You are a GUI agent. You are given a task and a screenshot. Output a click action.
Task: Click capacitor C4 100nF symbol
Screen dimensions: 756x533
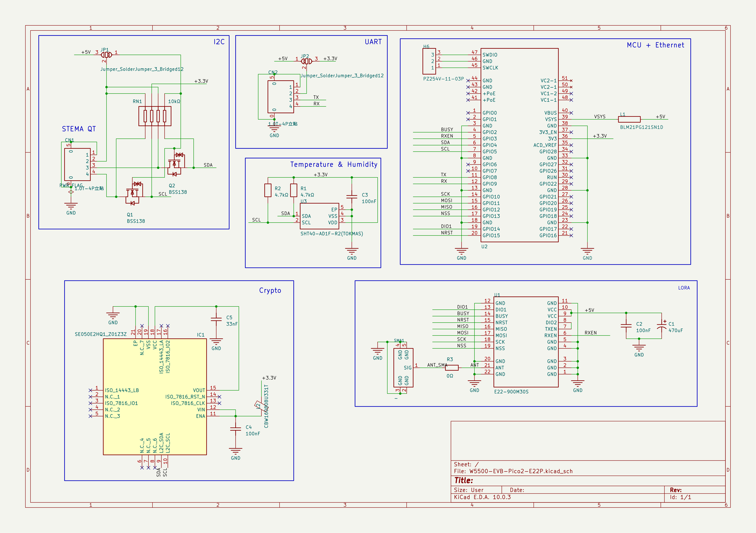click(235, 429)
